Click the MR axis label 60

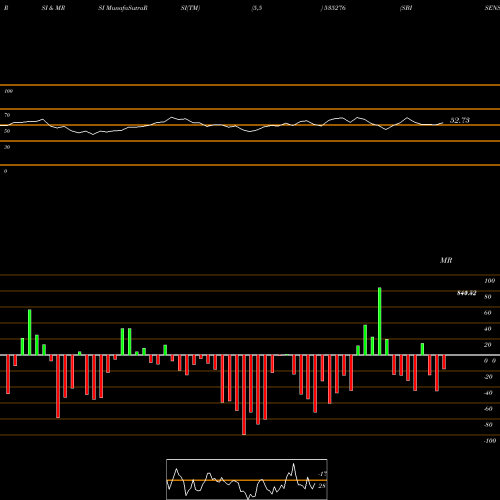pos(488,313)
